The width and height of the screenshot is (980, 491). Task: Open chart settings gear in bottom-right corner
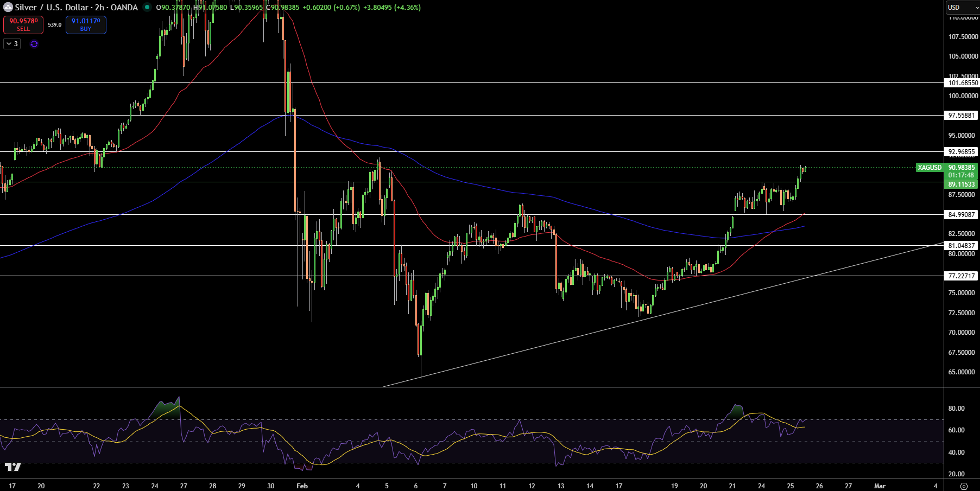(964, 486)
